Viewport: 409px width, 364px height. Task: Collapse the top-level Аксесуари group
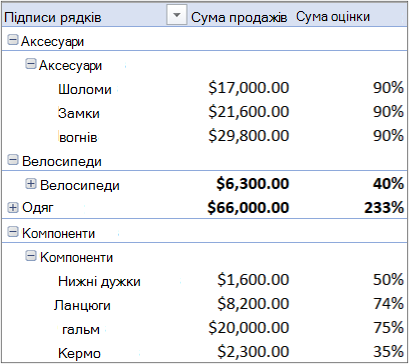pyautogui.click(x=12, y=40)
